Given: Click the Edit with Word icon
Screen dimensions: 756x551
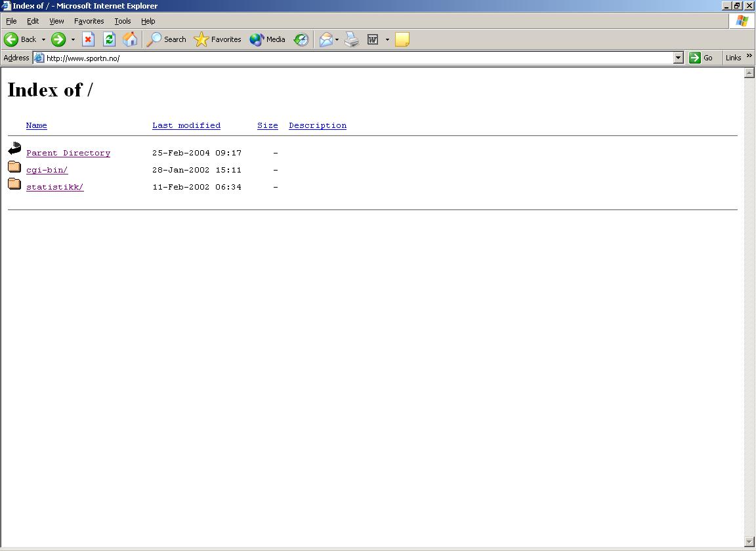Looking at the screenshot, I should coord(373,39).
